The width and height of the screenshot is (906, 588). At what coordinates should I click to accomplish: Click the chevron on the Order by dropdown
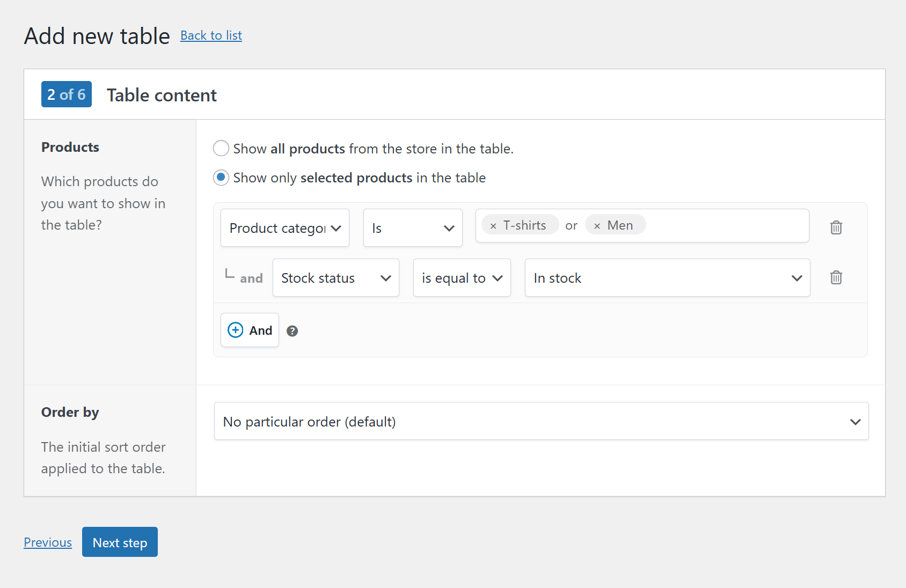(x=854, y=422)
